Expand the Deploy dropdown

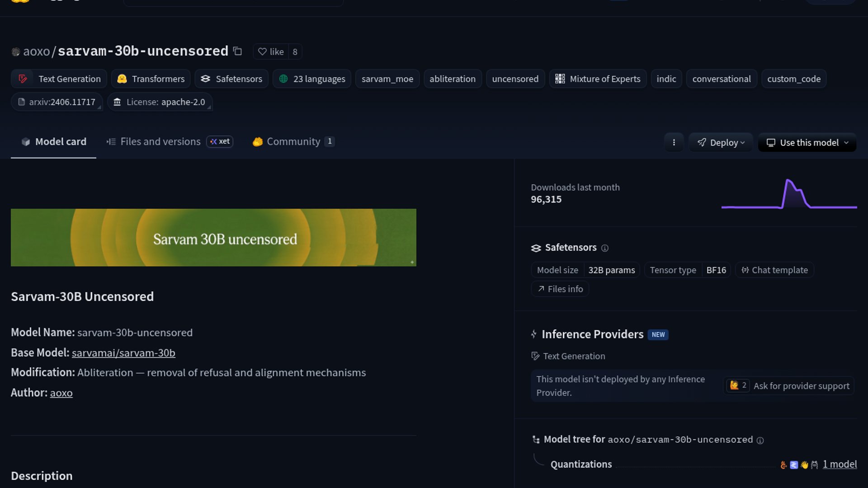click(721, 143)
